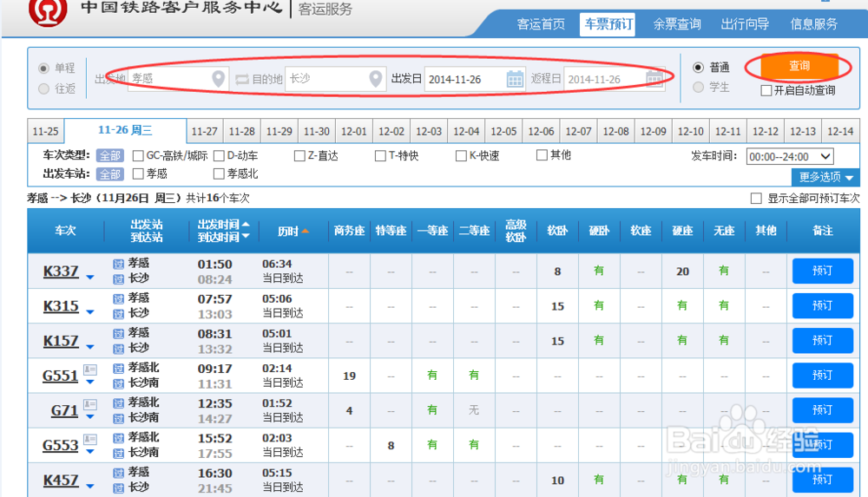The width and height of the screenshot is (868, 497).
Task: Expand 更多选项 more options
Action: (825, 177)
